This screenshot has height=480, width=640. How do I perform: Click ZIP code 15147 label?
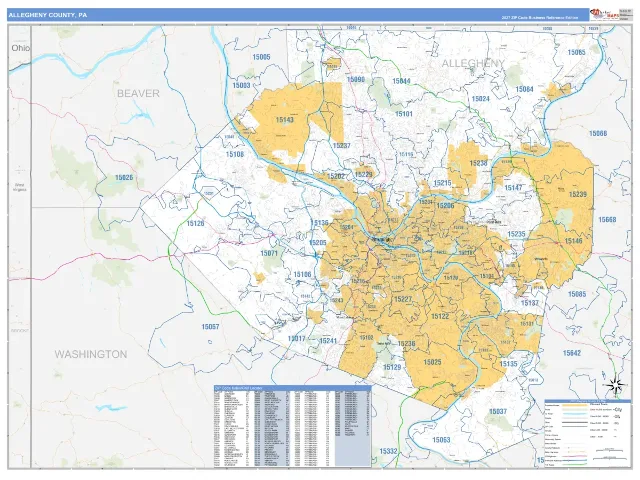click(513, 188)
